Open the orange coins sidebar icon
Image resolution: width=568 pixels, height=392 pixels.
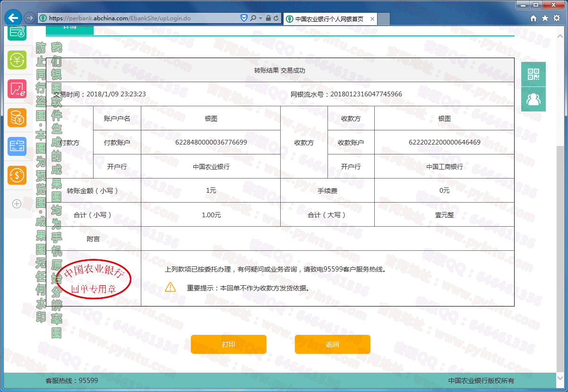tap(17, 118)
